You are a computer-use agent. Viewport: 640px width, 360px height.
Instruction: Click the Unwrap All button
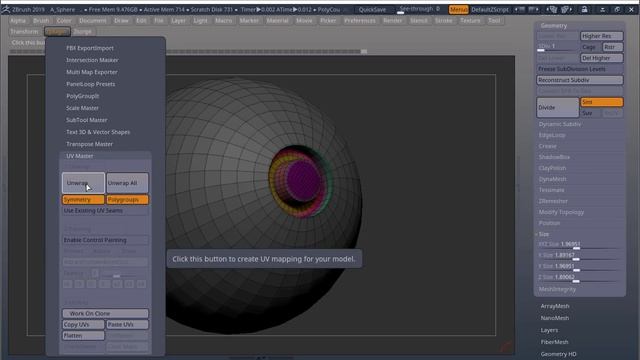127,183
